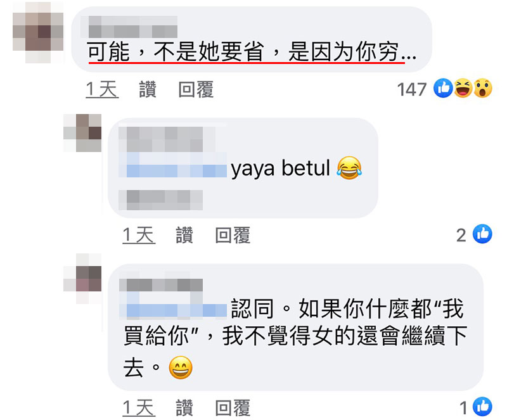Reply to the yaya betul comment

pyautogui.click(x=233, y=235)
